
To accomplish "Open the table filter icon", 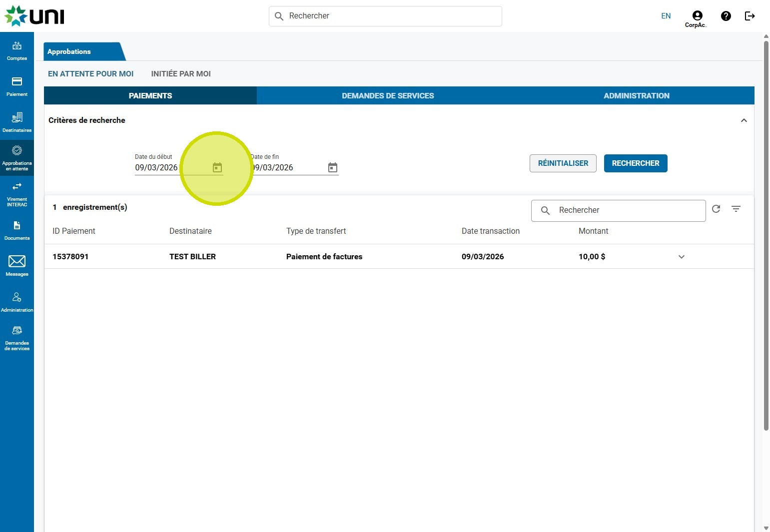I will click(x=736, y=209).
